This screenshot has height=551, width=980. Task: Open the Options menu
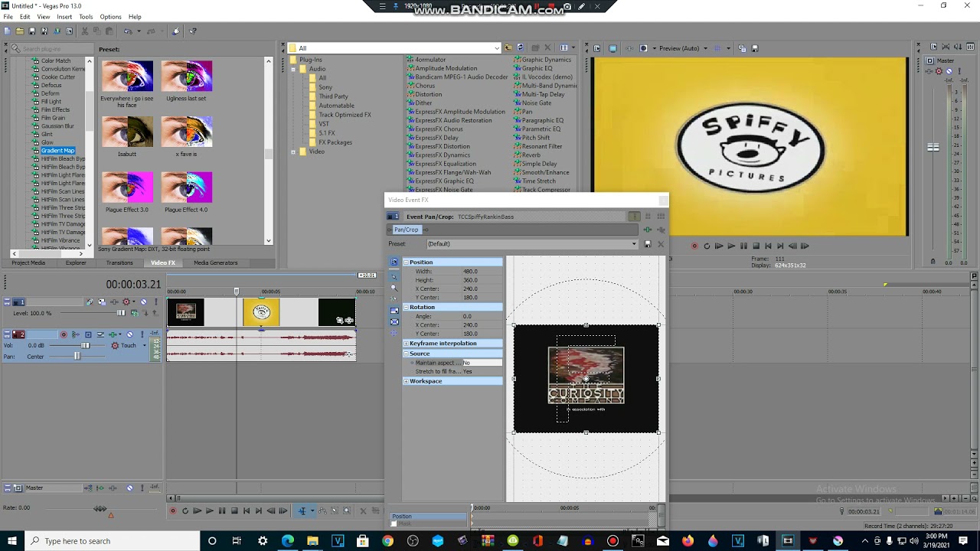click(x=110, y=17)
